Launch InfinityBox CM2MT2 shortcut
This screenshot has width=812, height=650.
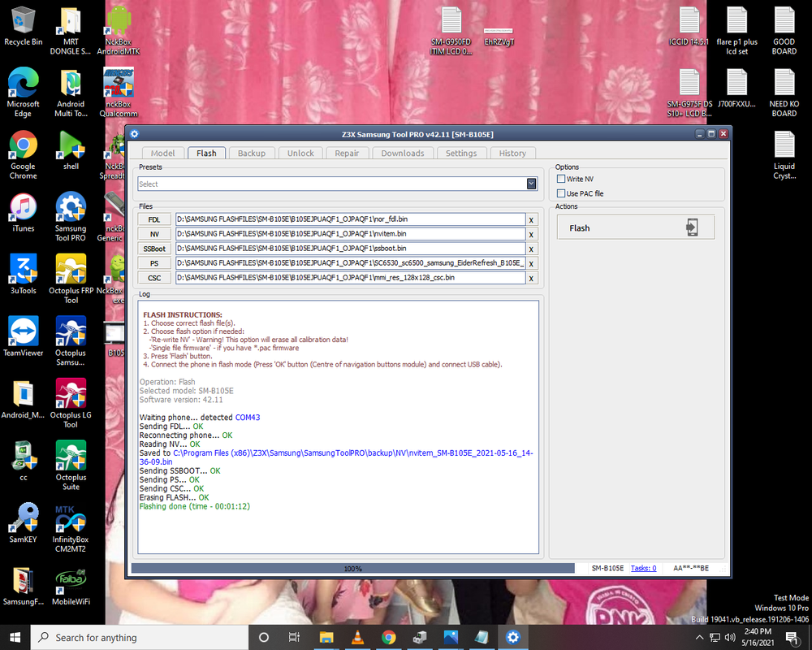coord(71,527)
